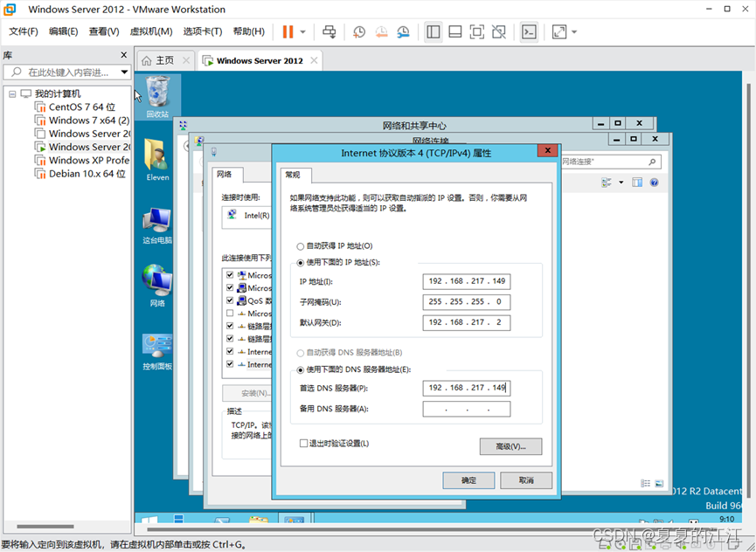This screenshot has height=552, width=756.
Task: Click the 网络 tab in properties dialog
Action: (x=227, y=175)
